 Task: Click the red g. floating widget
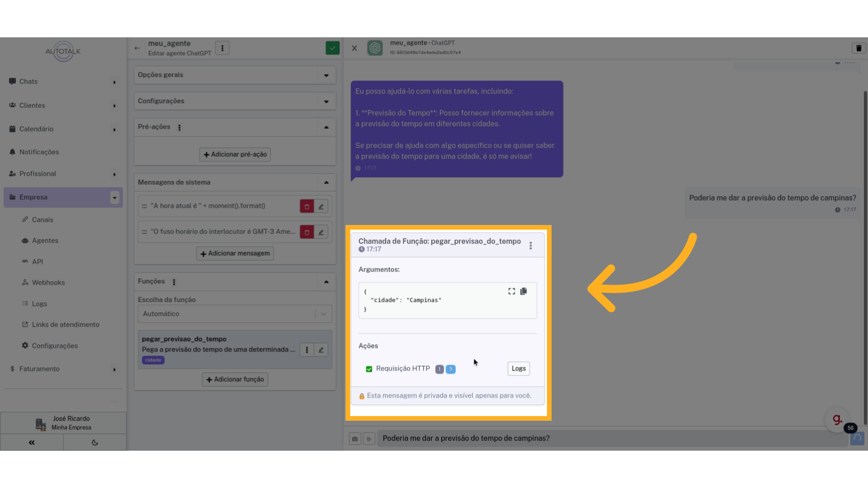coord(837,420)
